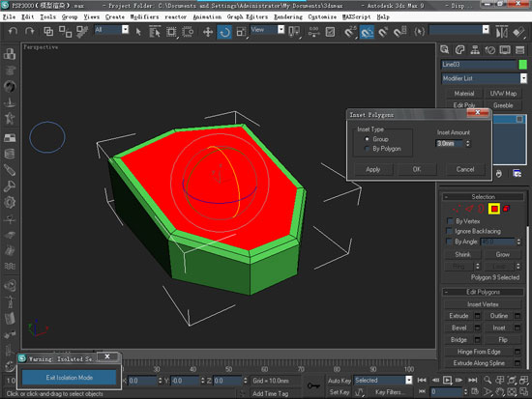Toggle the Angle Snap icon

[x=367, y=32]
